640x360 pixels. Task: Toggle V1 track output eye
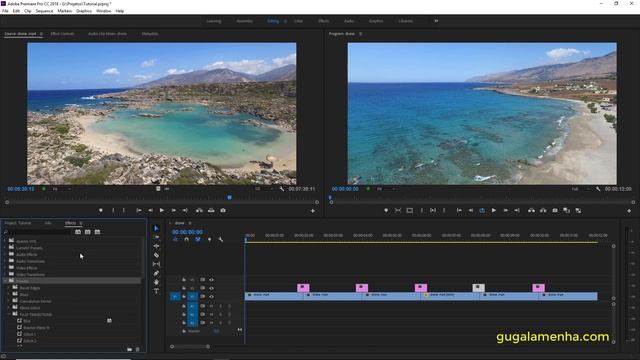click(211, 297)
